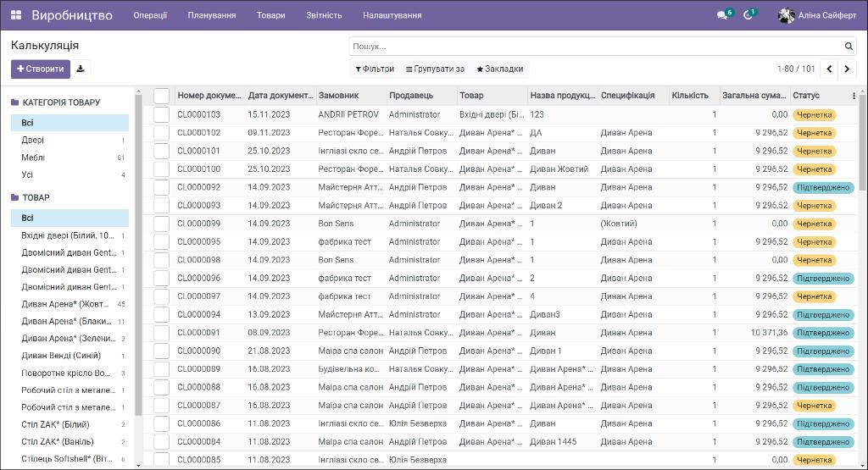868x470 pixels.
Task: Filter by category Усі
Action: click(x=70, y=174)
